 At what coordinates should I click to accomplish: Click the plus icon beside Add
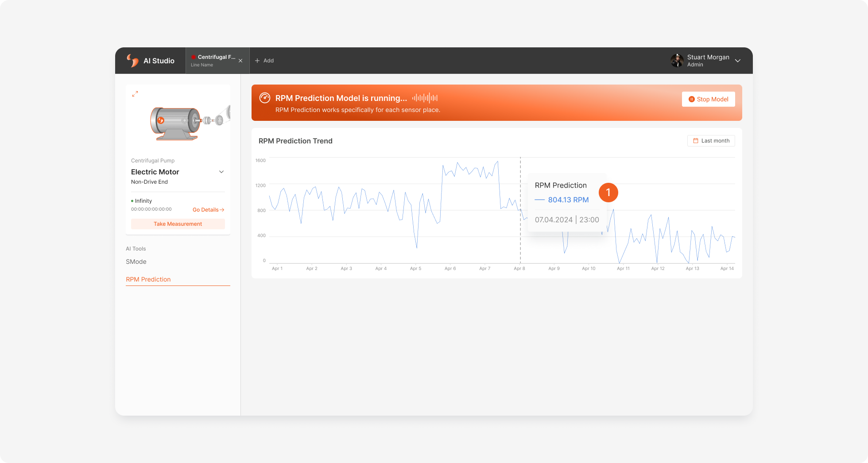pos(257,61)
